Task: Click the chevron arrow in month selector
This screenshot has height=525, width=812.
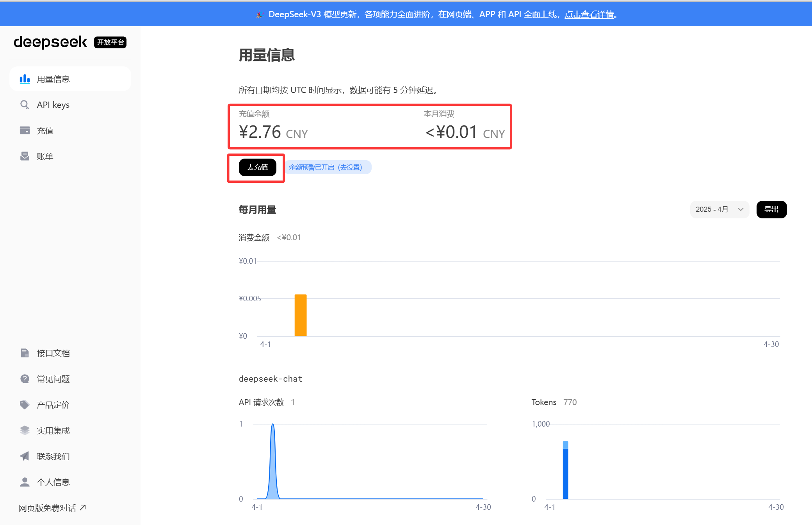Action: click(x=741, y=209)
